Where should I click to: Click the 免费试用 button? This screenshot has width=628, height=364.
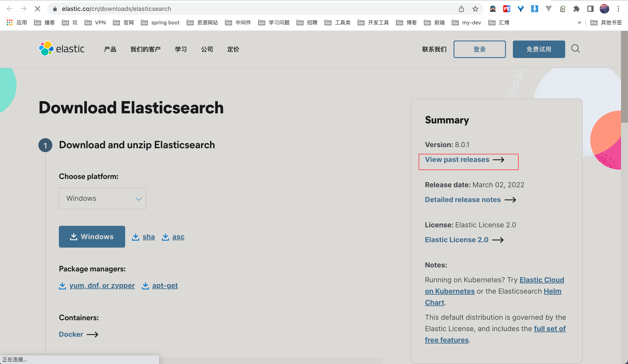(539, 49)
